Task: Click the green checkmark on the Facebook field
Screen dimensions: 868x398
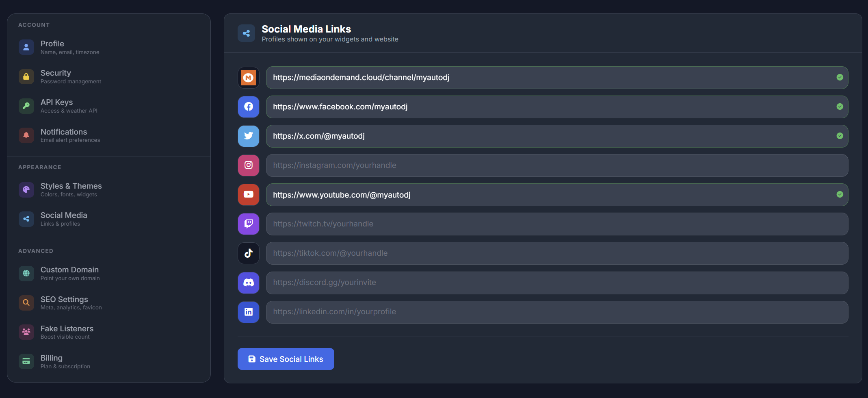Action: pyautogui.click(x=840, y=107)
